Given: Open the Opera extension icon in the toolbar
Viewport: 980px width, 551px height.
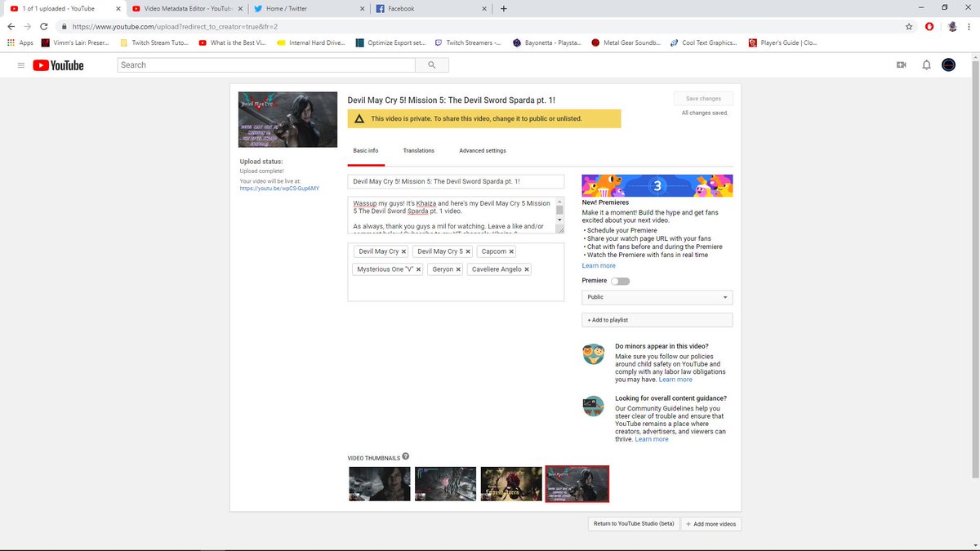Looking at the screenshot, I should 930,26.
